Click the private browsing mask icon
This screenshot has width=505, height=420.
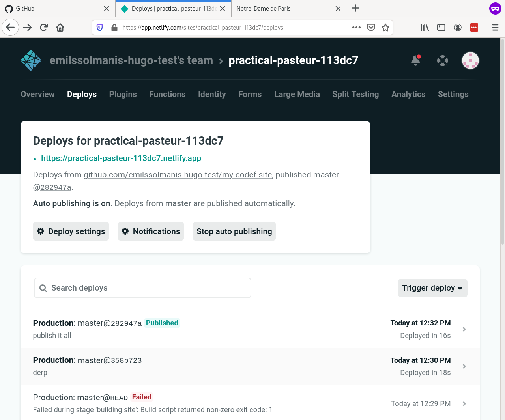(495, 8)
